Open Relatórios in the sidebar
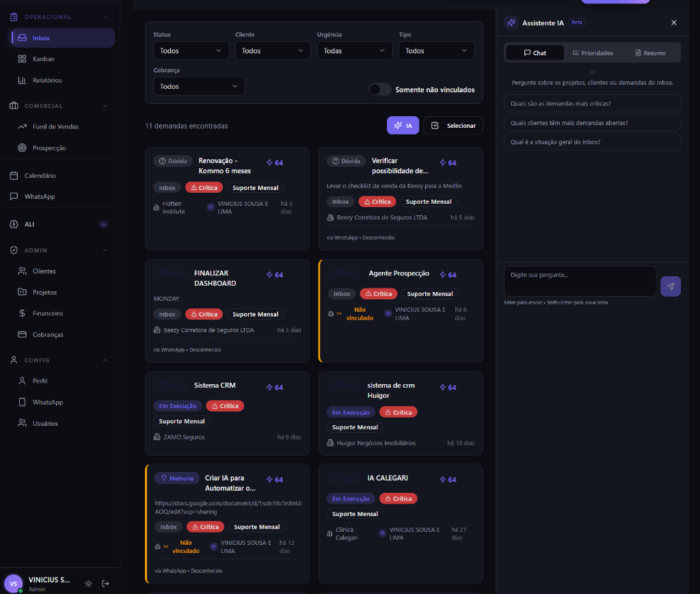Screen dimensions: 700x594 tap(46, 80)
